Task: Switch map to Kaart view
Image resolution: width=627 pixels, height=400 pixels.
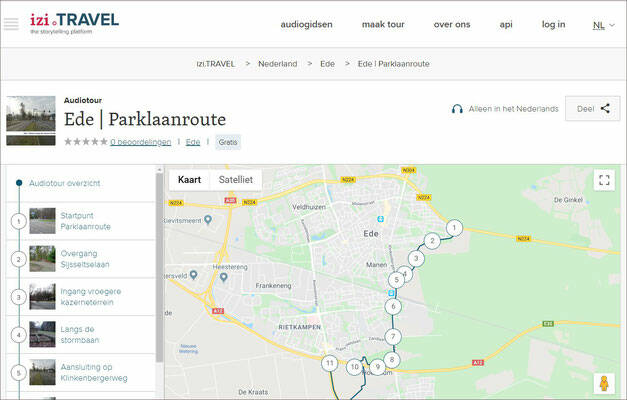Action: [189, 180]
